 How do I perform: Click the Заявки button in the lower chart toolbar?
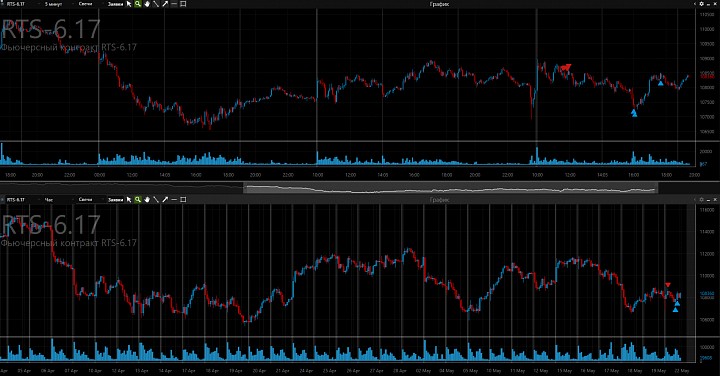pos(115,199)
